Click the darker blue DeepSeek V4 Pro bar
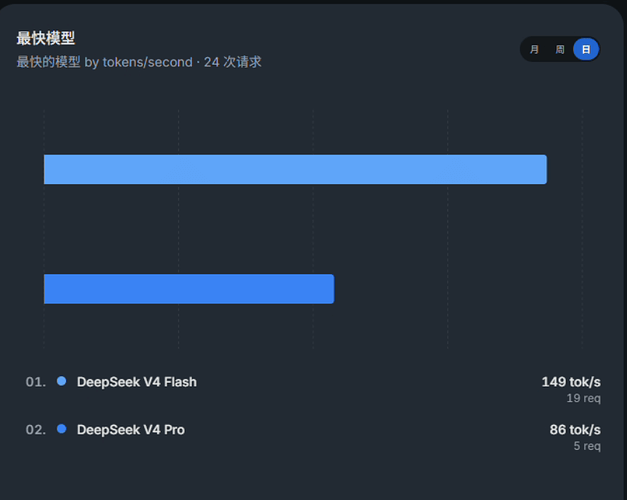Viewport: 627px width, 500px height. coord(189,289)
